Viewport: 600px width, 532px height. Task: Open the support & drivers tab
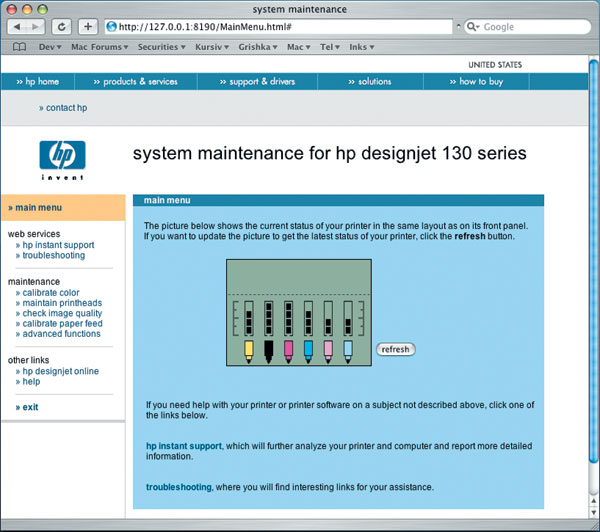coord(257,82)
